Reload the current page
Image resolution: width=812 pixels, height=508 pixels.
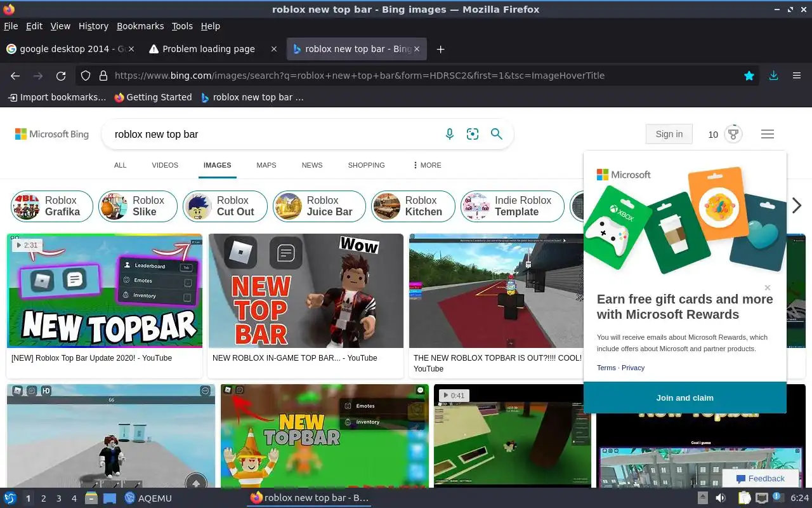(x=61, y=76)
